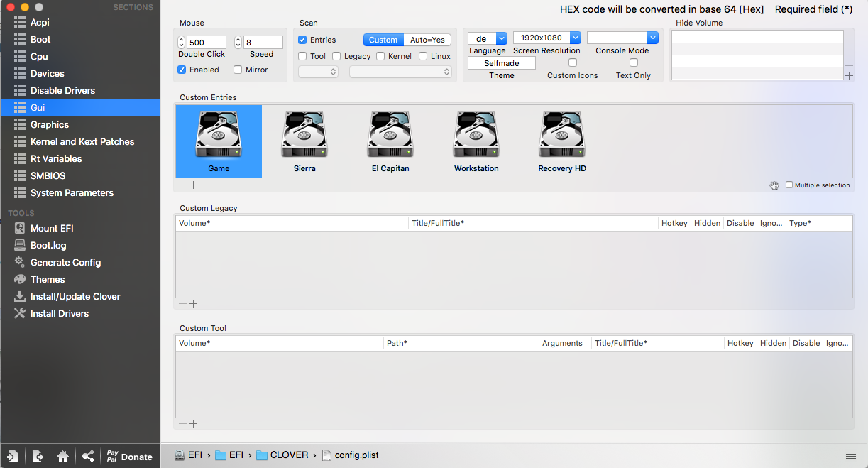Click the Theme field showing Selfmade

[502, 63]
